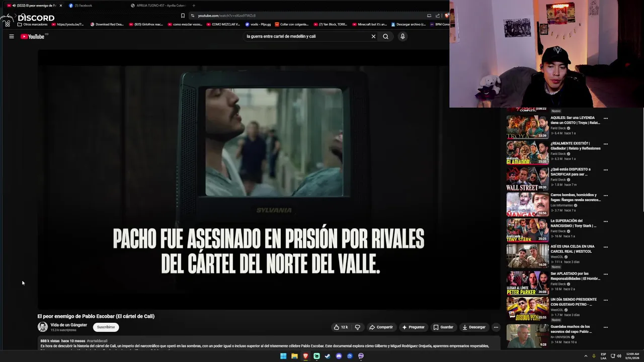
Task: Ask about the video with Preguntar
Action: [x=413, y=327]
